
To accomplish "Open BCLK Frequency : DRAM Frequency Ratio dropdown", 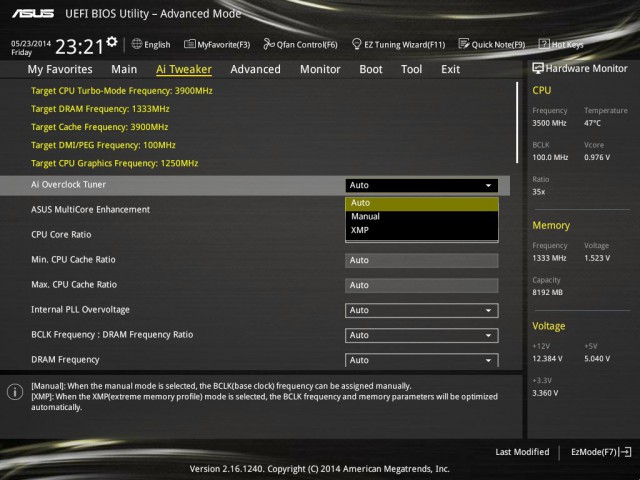I will pos(422,335).
